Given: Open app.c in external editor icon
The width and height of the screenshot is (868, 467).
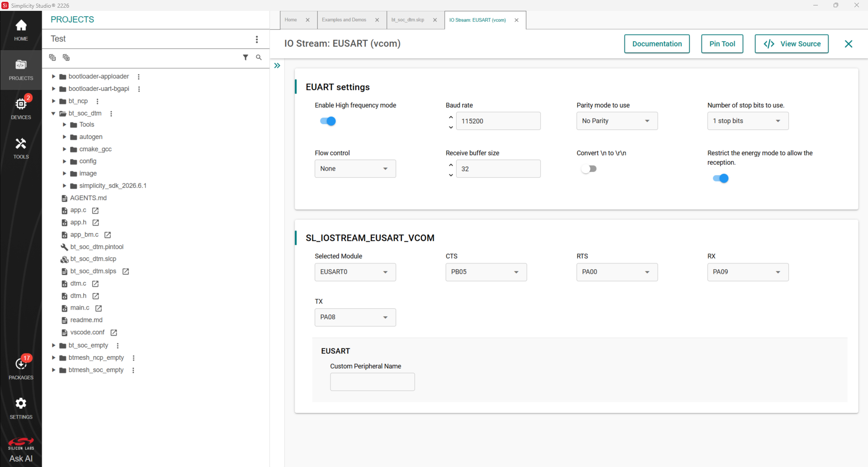Looking at the screenshot, I should (x=95, y=210).
